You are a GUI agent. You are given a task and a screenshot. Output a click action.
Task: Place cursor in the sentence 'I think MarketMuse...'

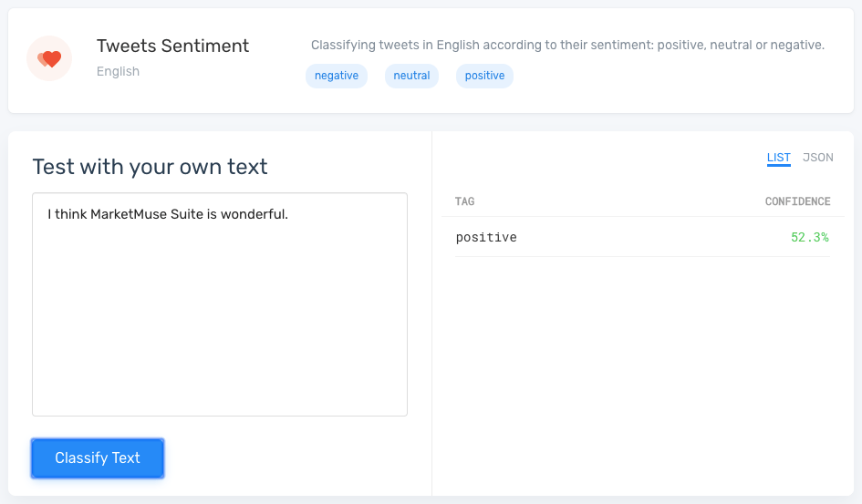[167, 215]
